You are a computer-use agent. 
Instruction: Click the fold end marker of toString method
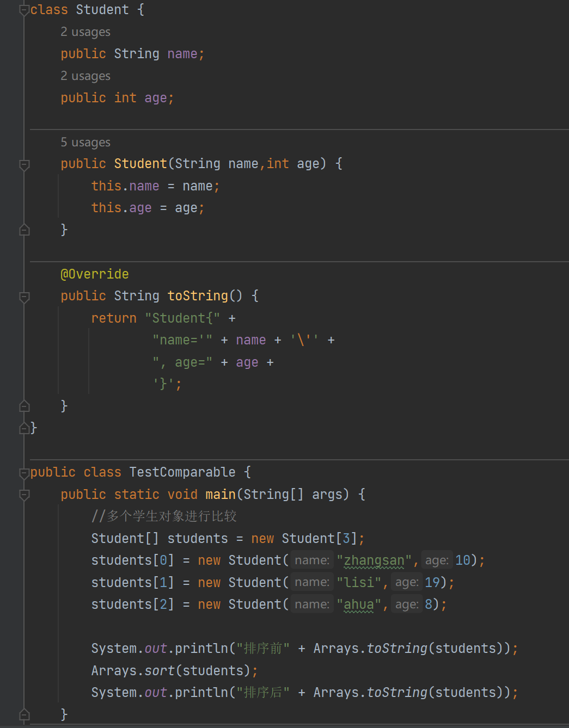point(24,406)
